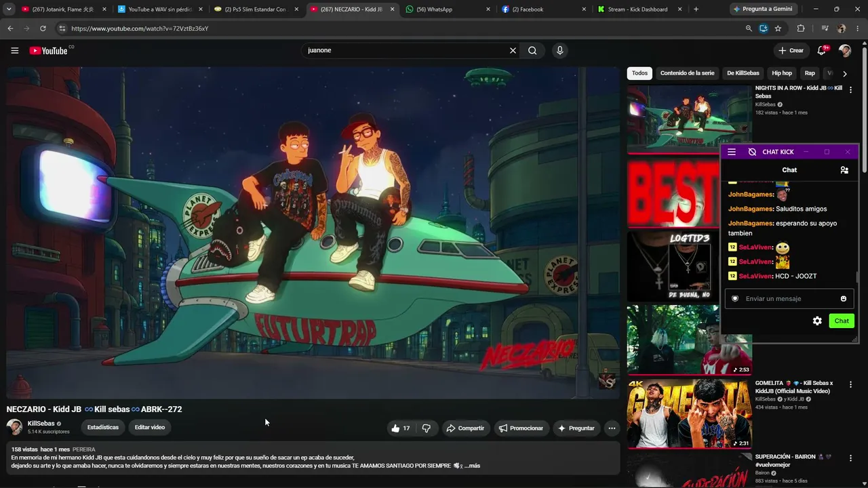Show next filter chips with arrow
Viewport: 868px width, 488px height.
844,73
